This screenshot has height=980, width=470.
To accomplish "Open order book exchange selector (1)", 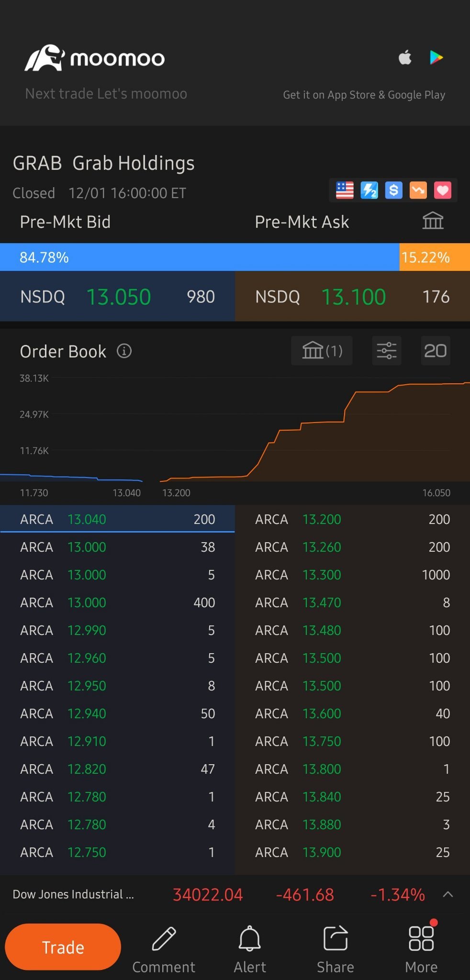I will tap(322, 351).
